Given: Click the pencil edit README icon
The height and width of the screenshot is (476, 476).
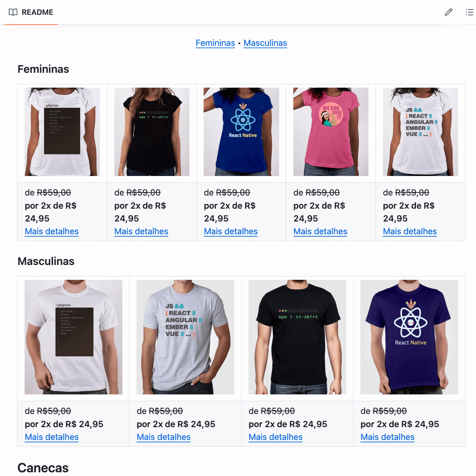Looking at the screenshot, I should pos(448,12).
